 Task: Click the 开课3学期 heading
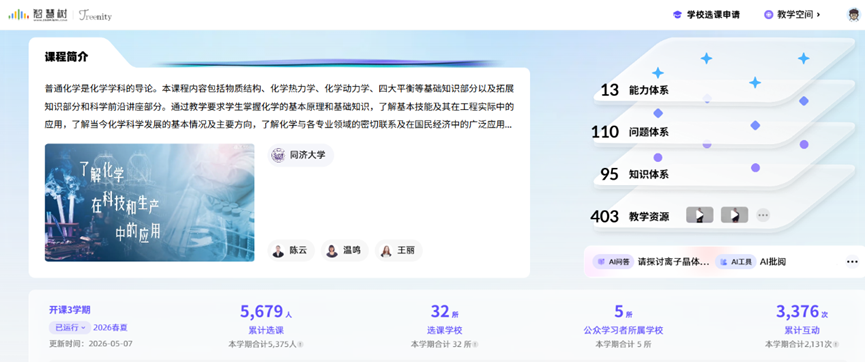pyautogui.click(x=70, y=310)
